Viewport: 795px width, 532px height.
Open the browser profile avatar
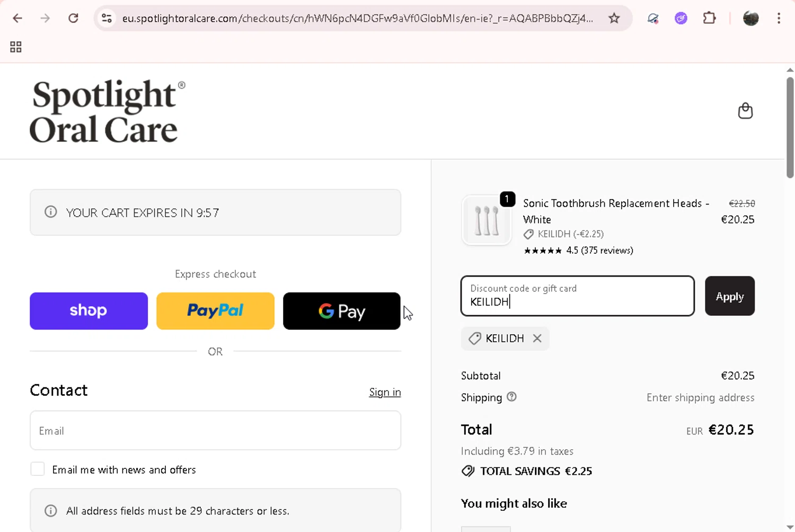(750, 19)
